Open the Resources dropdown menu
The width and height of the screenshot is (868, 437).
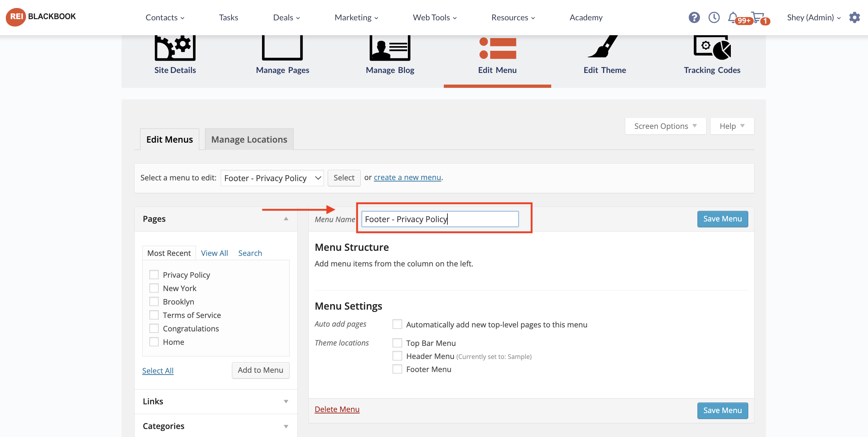pos(513,17)
